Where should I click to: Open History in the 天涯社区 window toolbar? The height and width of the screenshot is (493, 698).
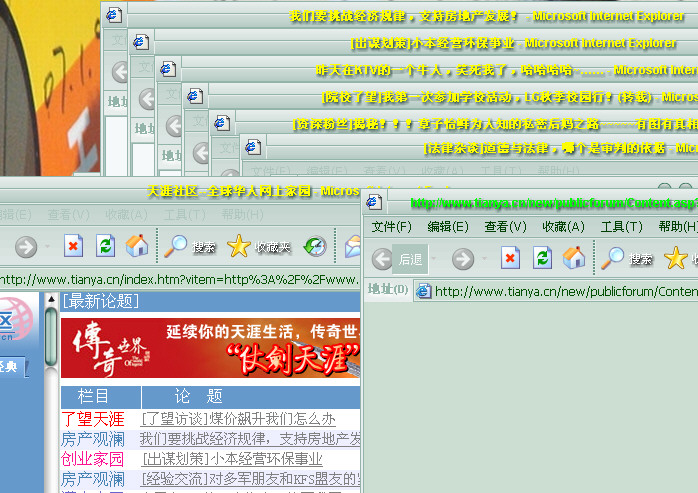[315, 246]
